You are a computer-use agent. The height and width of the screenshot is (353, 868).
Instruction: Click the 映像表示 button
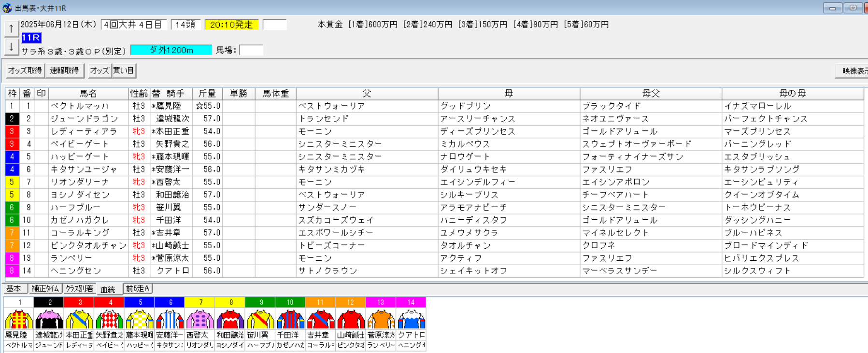point(853,71)
